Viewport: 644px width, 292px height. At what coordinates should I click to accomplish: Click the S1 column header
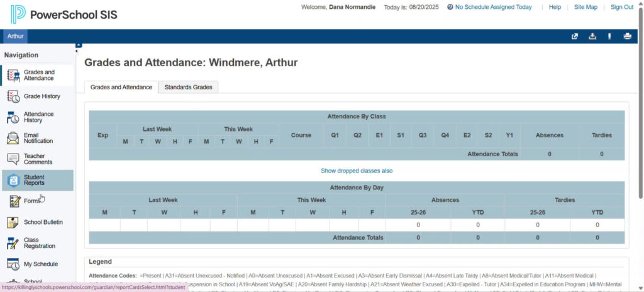401,135
